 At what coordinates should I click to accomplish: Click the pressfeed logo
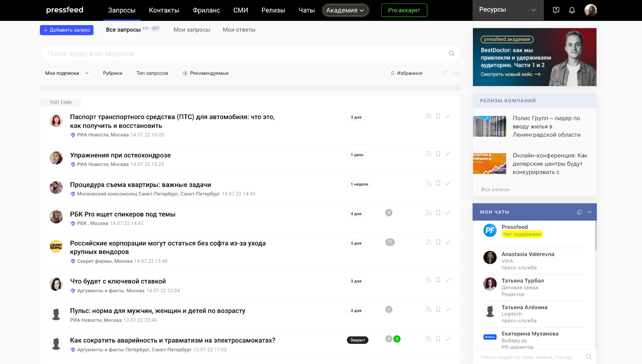65,10
